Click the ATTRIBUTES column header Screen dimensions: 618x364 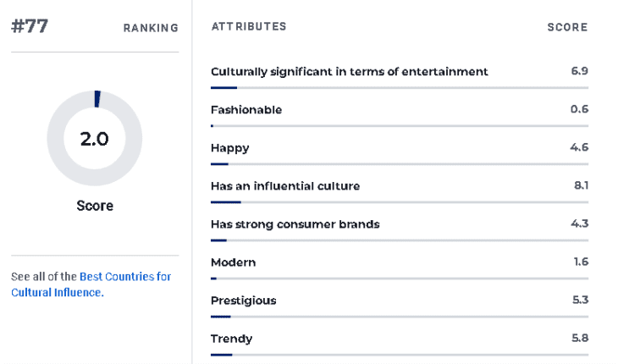coord(249,26)
